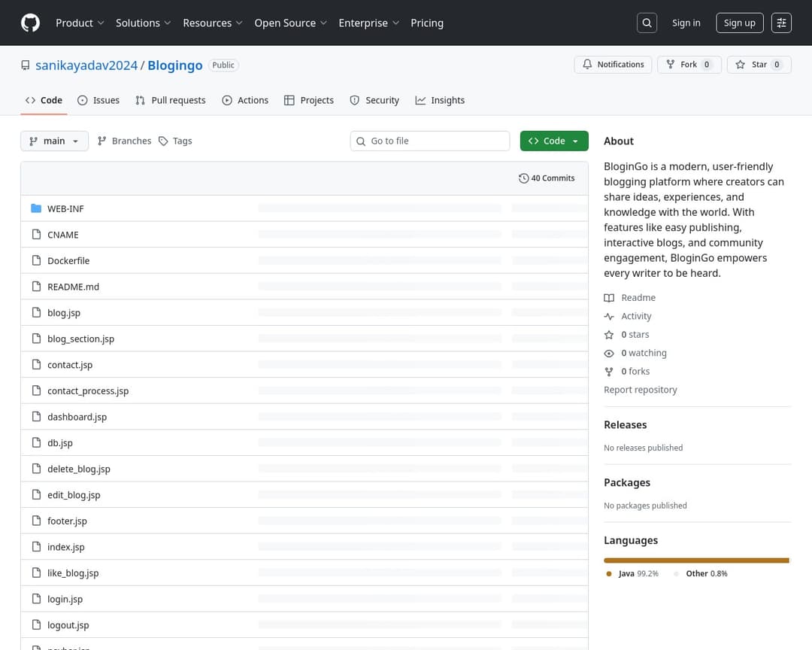Click the GitHub logo icon
The width and height of the screenshot is (812, 650).
(x=30, y=23)
